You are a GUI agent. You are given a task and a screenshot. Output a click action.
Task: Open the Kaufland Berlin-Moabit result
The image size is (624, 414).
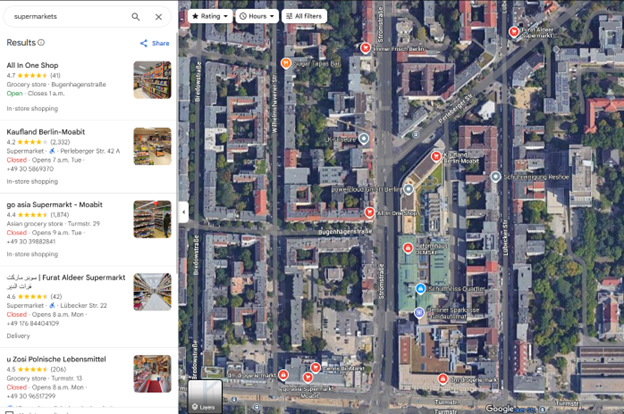89,157
